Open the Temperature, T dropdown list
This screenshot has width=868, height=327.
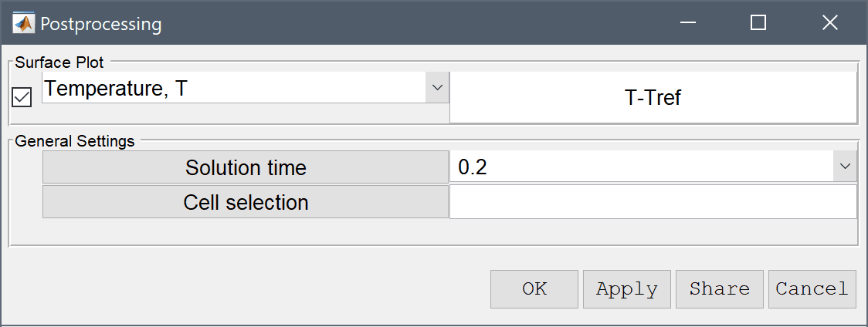pos(246,87)
